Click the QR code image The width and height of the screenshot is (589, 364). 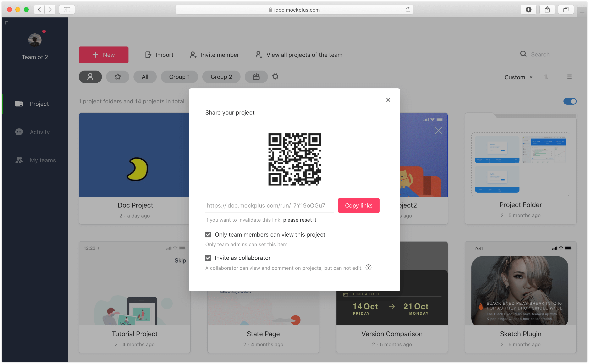[x=294, y=159]
